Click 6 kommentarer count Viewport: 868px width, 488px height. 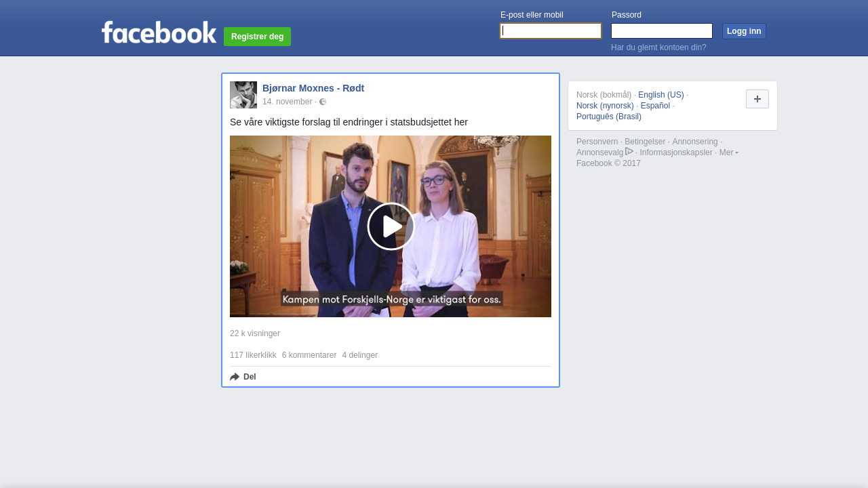pos(309,355)
